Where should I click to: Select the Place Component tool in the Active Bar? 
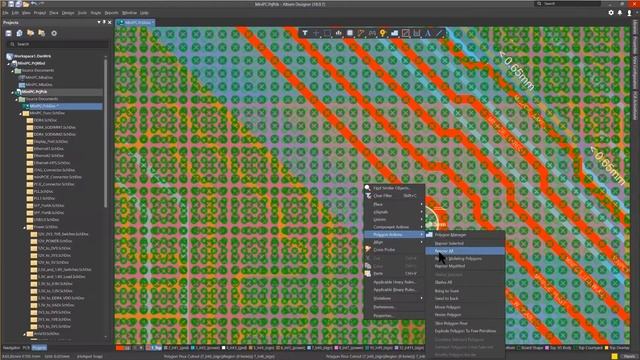pyautogui.click(x=350, y=33)
